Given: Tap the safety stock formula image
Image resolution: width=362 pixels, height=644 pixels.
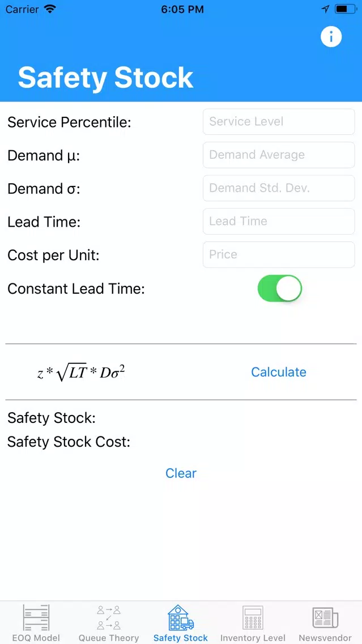Looking at the screenshot, I should (x=81, y=373).
